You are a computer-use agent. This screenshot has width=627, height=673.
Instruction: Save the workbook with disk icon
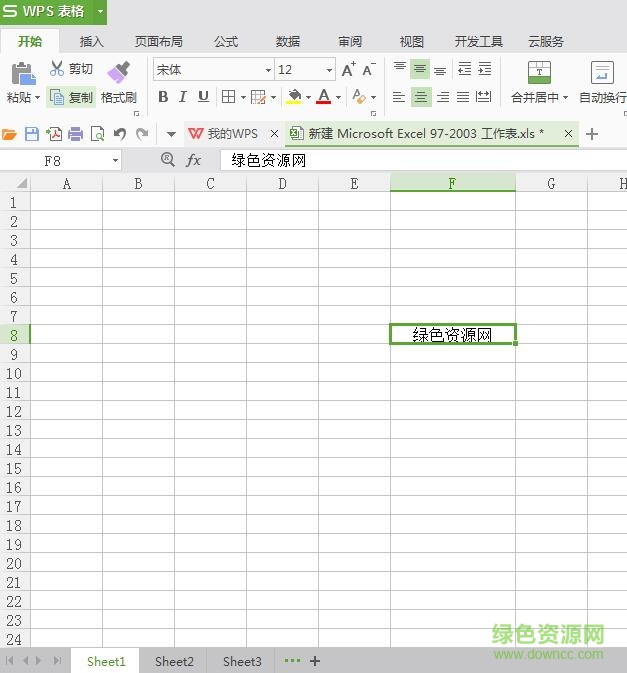point(32,134)
